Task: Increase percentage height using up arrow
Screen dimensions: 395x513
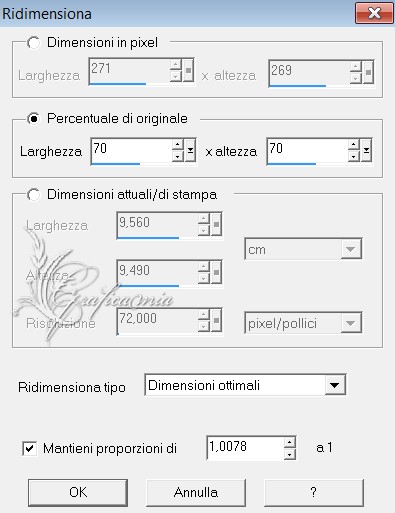Action: click(x=353, y=145)
